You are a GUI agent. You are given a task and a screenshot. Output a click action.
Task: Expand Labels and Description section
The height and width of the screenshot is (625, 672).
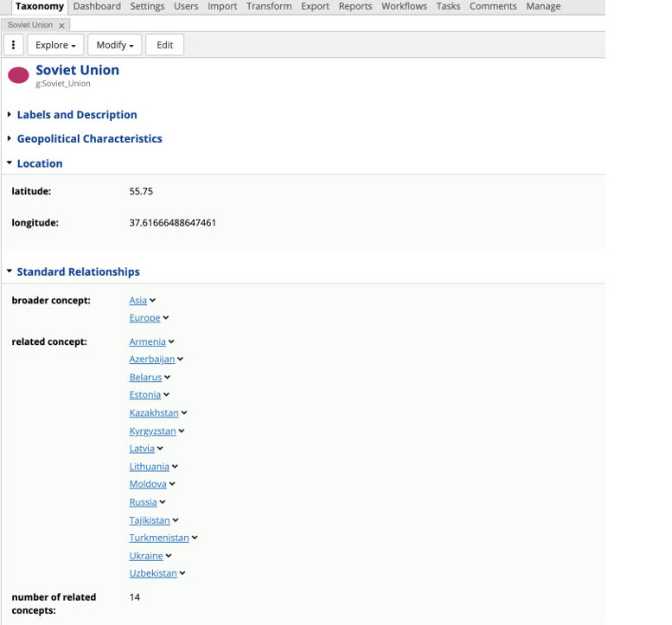click(x=77, y=115)
